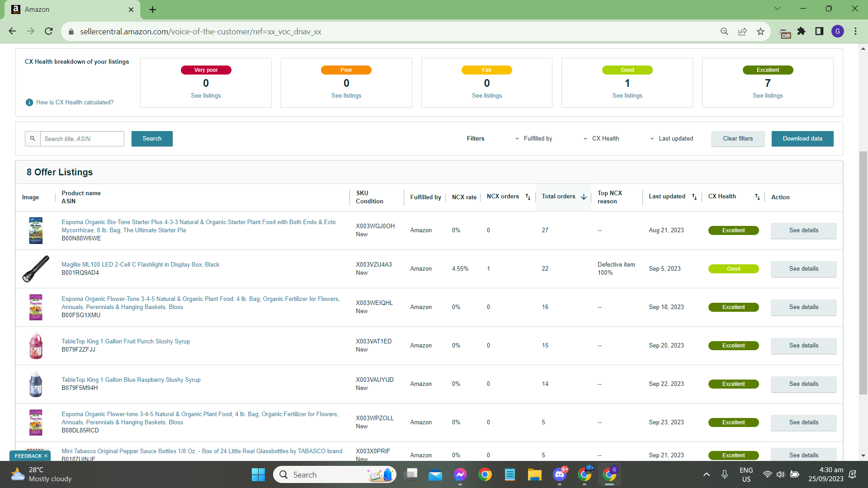Open the Google profile avatar G
868x488 pixels.
point(838,31)
